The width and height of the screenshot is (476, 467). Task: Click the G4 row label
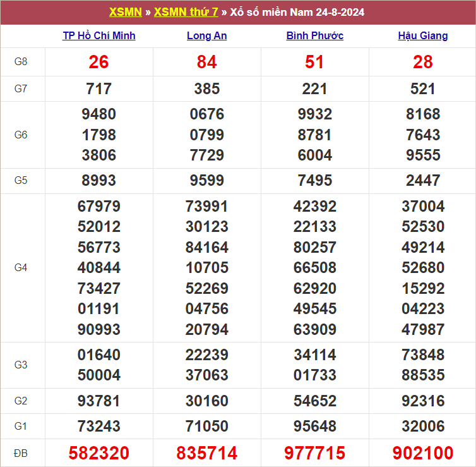click(21, 268)
